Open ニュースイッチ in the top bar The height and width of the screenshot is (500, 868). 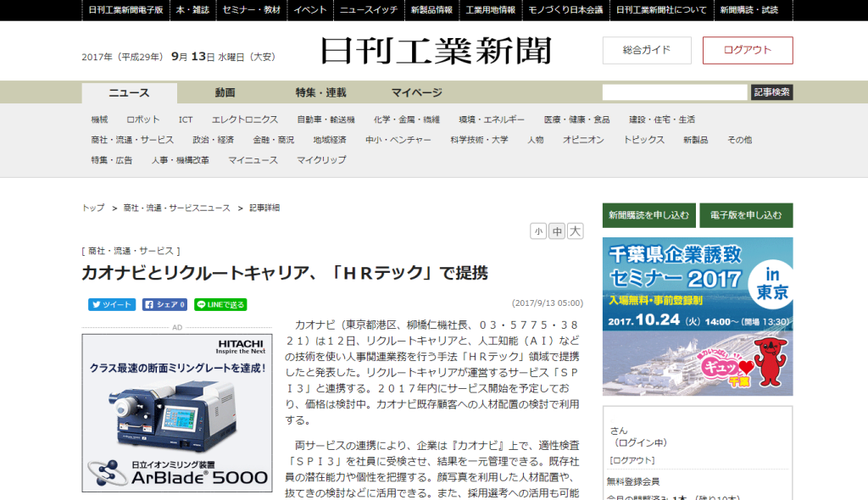pyautogui.click(x=369, y=10)
